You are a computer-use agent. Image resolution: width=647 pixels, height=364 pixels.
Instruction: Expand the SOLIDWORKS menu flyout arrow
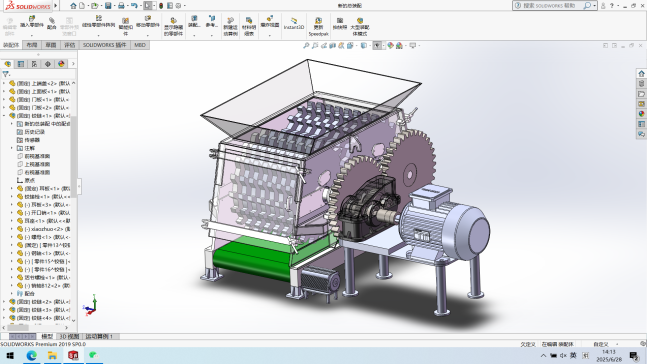click(x=56, y=6)
